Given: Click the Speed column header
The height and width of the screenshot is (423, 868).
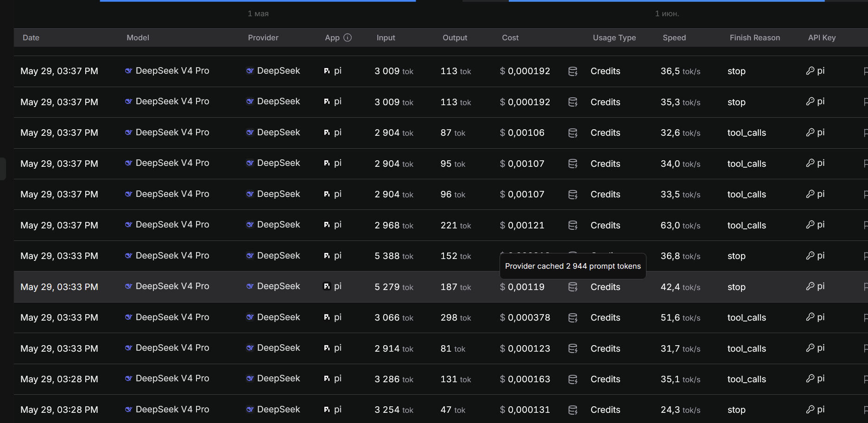Looking at the screenshot, I should (x=674, y=38).
